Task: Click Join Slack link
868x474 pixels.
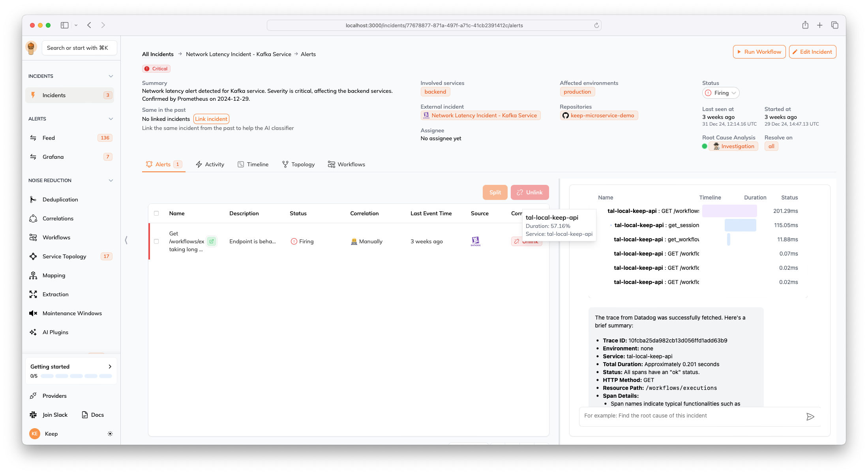Action: tap(49, 415)
